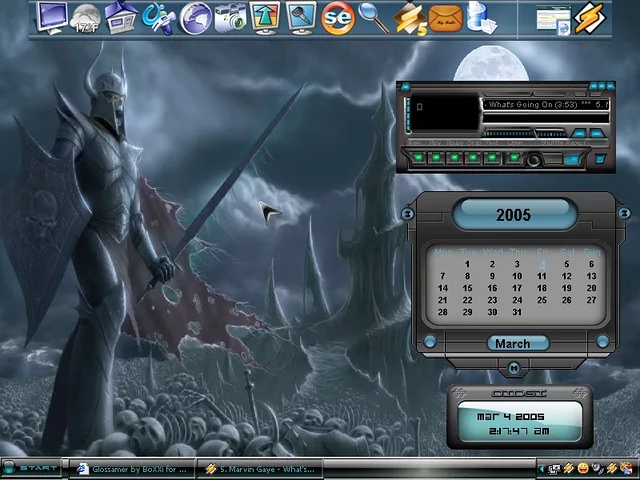Image resolution: width=640 pixels, height=480 pixels.
Task: Launch Winamp from the top-right dock
Action: 591,18
